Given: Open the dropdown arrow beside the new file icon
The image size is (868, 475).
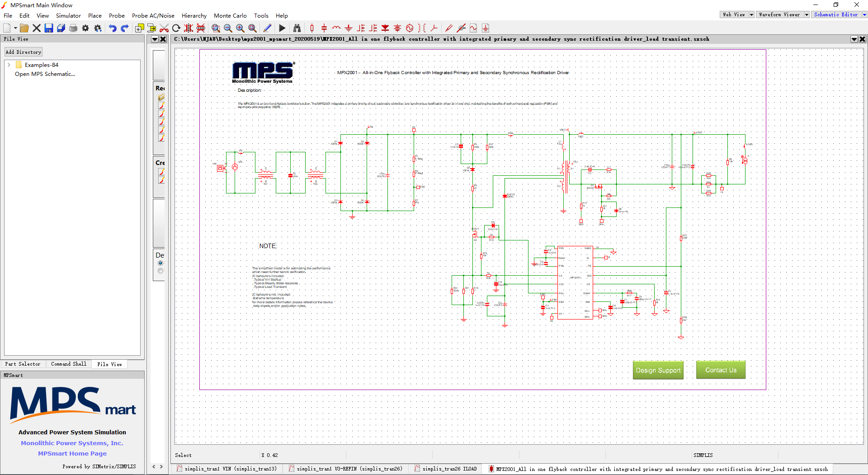Looking at the screenshot, I should pyautogui.click(x=15, y=28).
